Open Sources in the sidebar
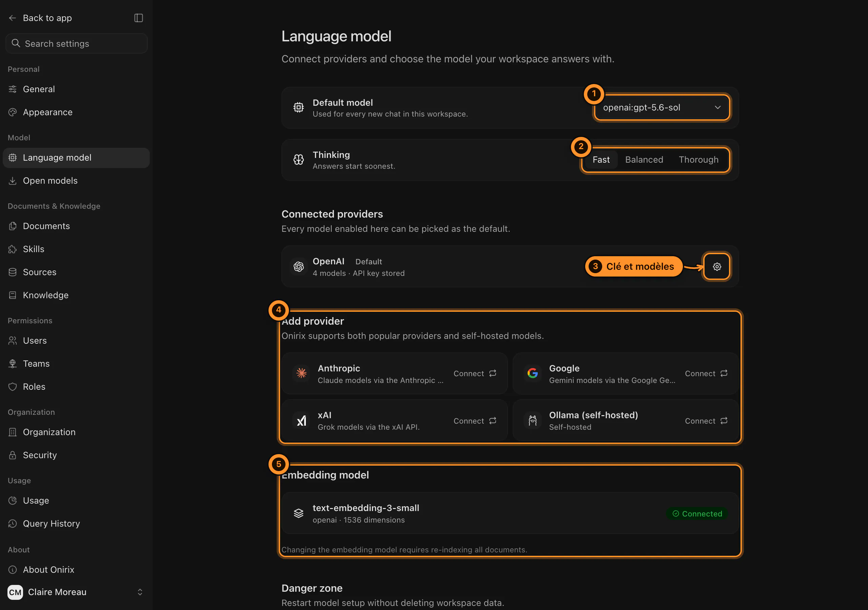 pos(76,272)
